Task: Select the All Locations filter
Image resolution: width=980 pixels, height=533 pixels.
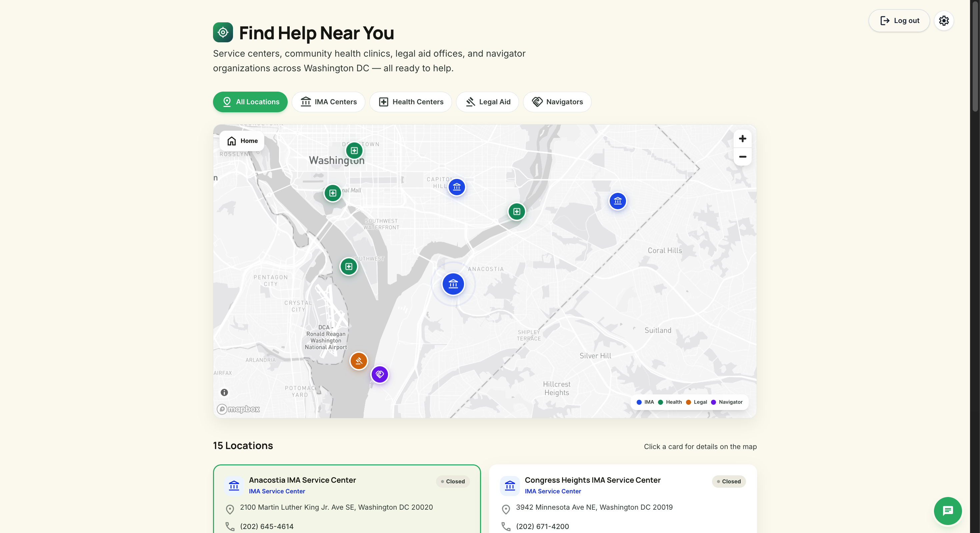Action: point(250,102)
